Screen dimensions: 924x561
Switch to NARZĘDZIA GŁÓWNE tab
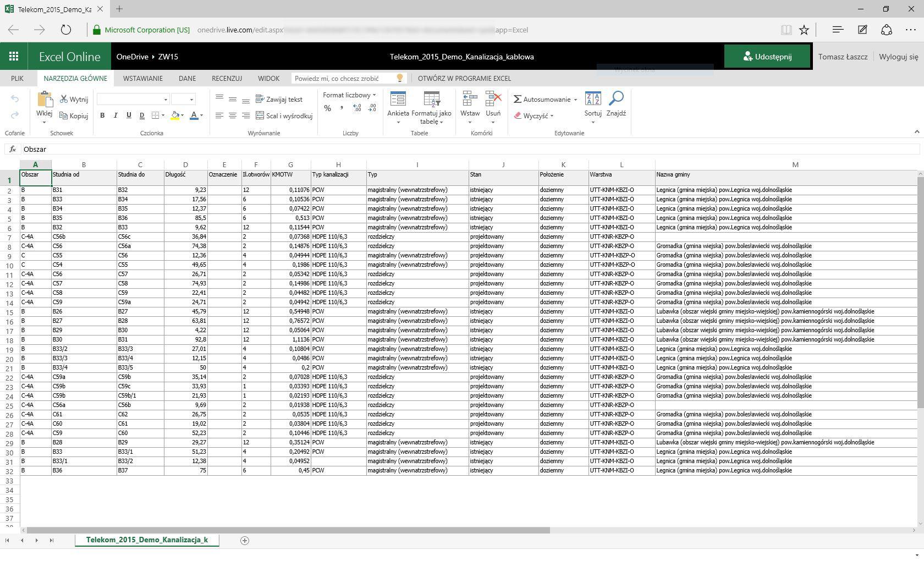coord(75,78)
